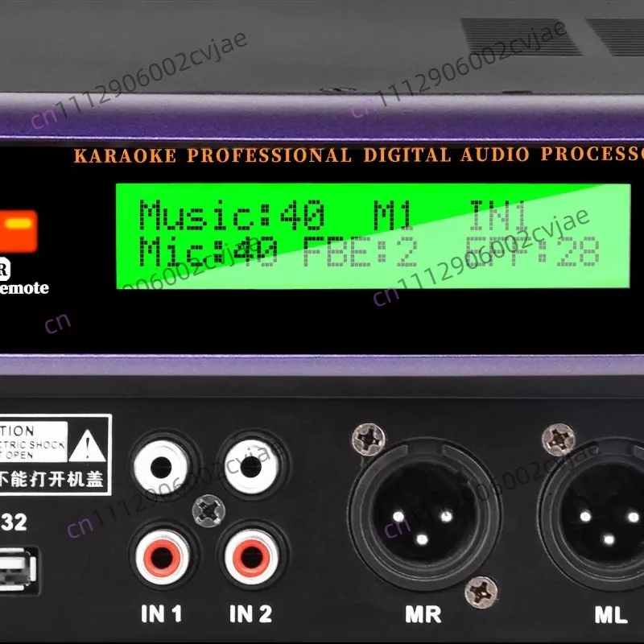
Task: Click the 'IN 2' label on rear panel
Action: [x=251, y=614]
